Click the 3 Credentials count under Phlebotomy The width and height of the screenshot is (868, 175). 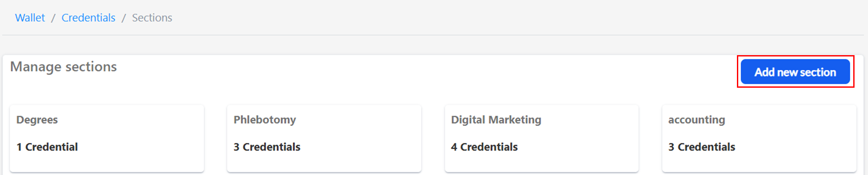tap(267, 147)
